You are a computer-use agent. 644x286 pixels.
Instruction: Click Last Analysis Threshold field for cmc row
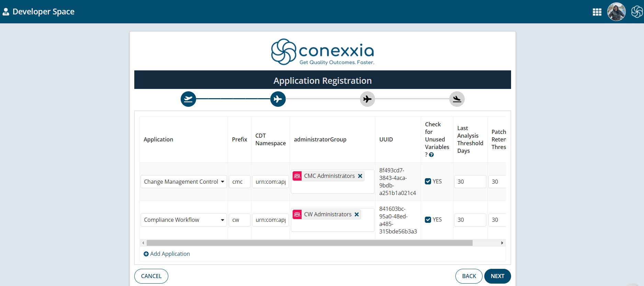(x=470, y=182)
